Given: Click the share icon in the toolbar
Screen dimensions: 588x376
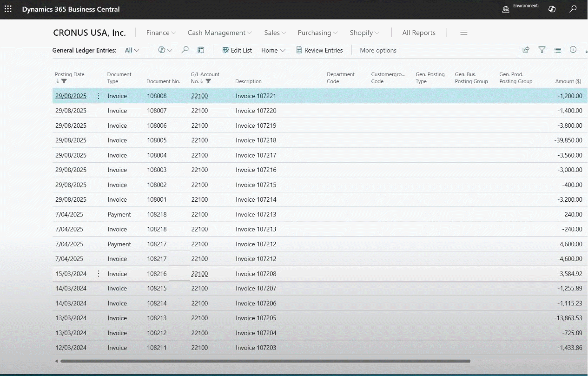Looking at the screenshot, I should tap(526, 50).
